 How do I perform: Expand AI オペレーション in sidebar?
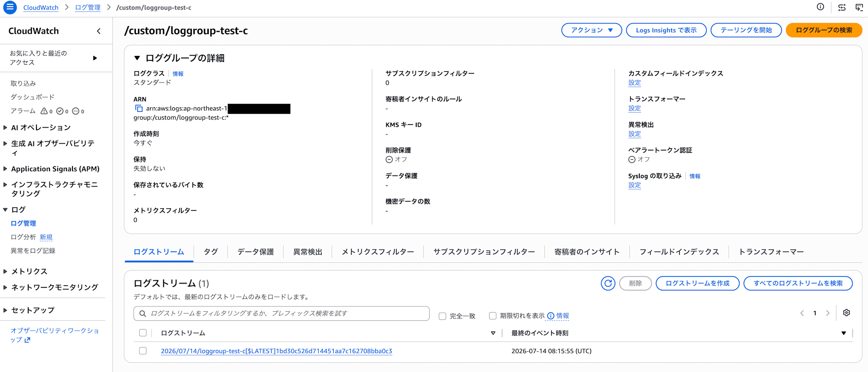[x=5, y=128]
